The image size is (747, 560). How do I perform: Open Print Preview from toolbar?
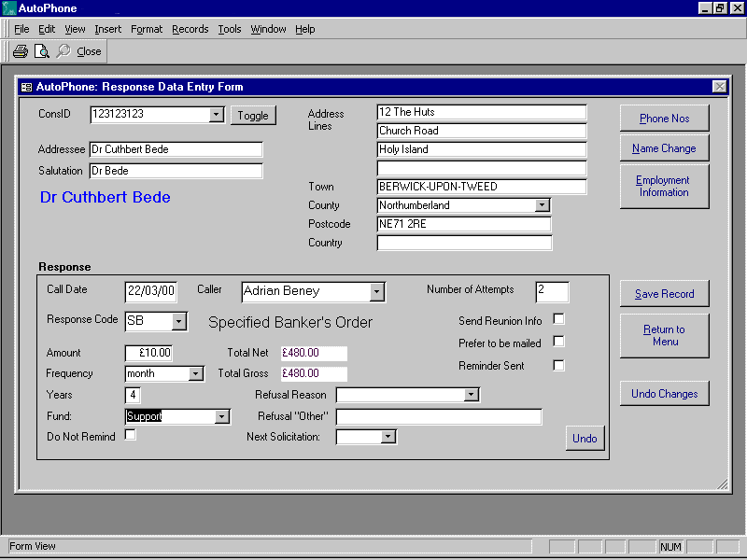[42, 51]
